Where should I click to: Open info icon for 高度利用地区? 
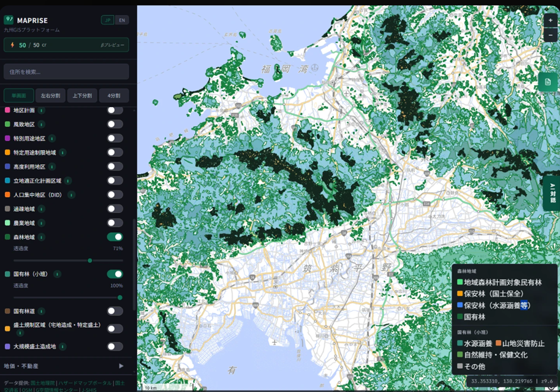click(x=52, y=167)
